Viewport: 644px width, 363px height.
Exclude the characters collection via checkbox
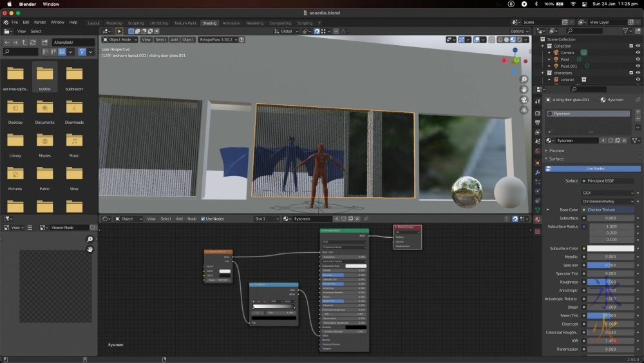[x=630, y=73]
